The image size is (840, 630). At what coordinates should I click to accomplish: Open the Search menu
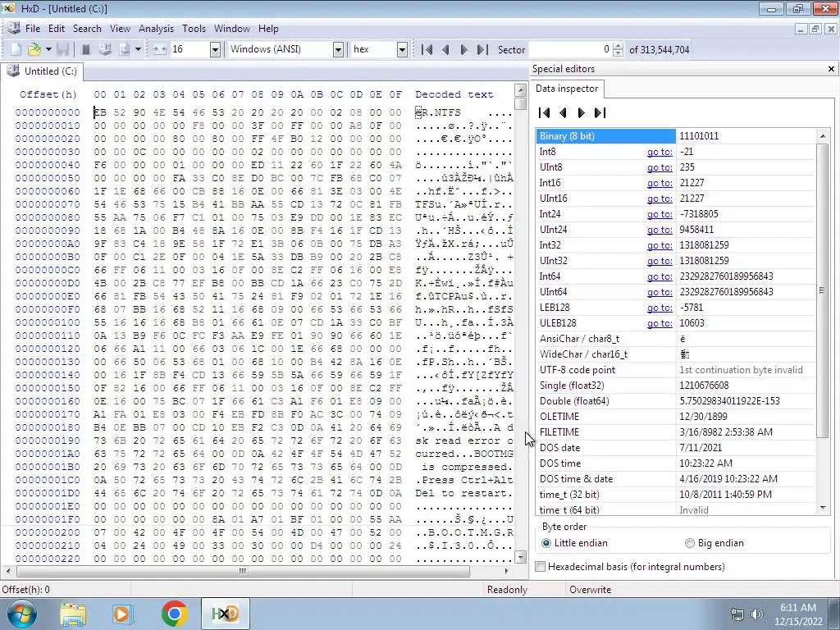(x=87, y=29)
